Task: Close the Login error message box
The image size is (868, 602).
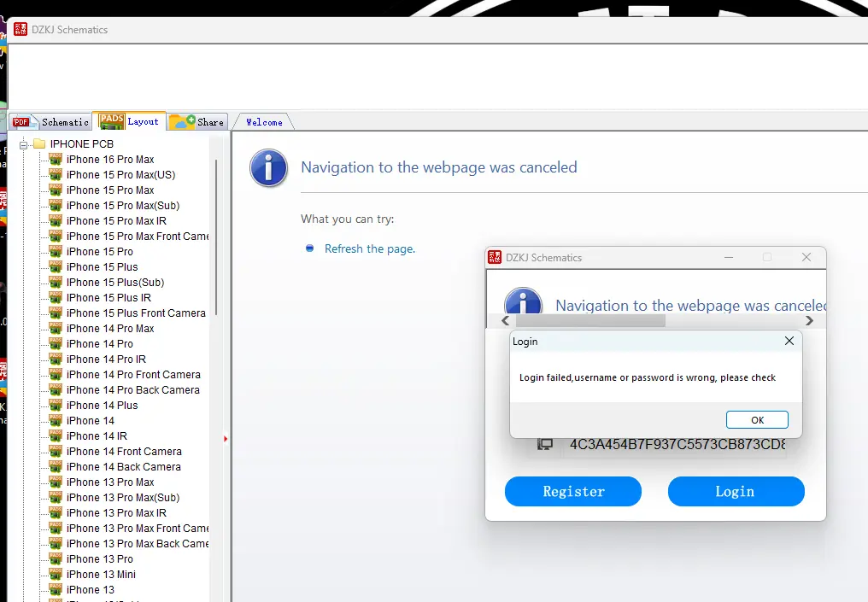Action: (789, 341)
